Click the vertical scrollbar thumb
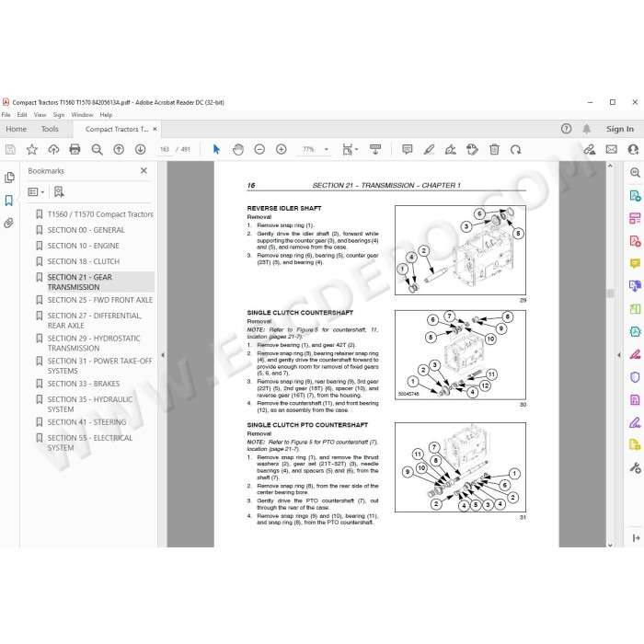 click(610, 293)
